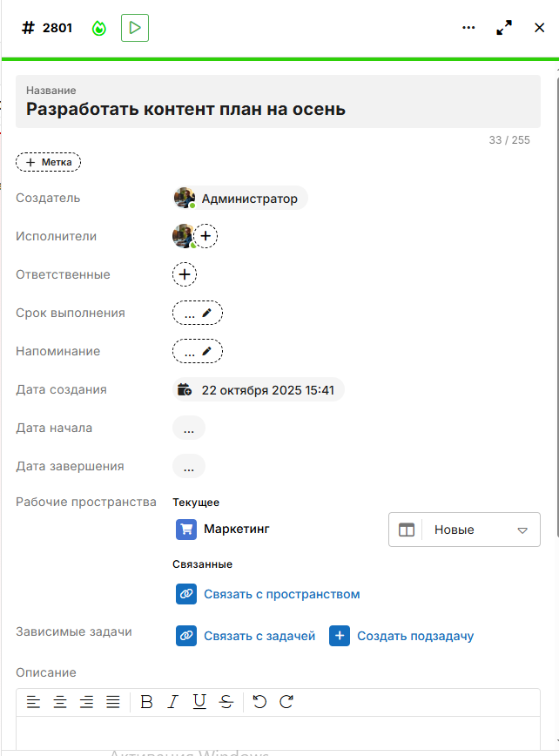Add a responsible person in Ответственные
Viewport: 559px width, 756px height.
pos(185,274)
